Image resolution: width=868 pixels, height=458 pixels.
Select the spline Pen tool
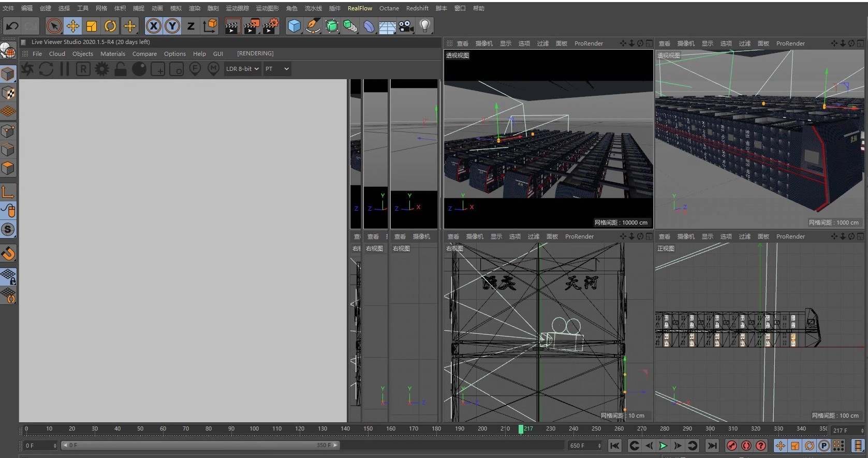pyautogui.click(x=313, y=26)
